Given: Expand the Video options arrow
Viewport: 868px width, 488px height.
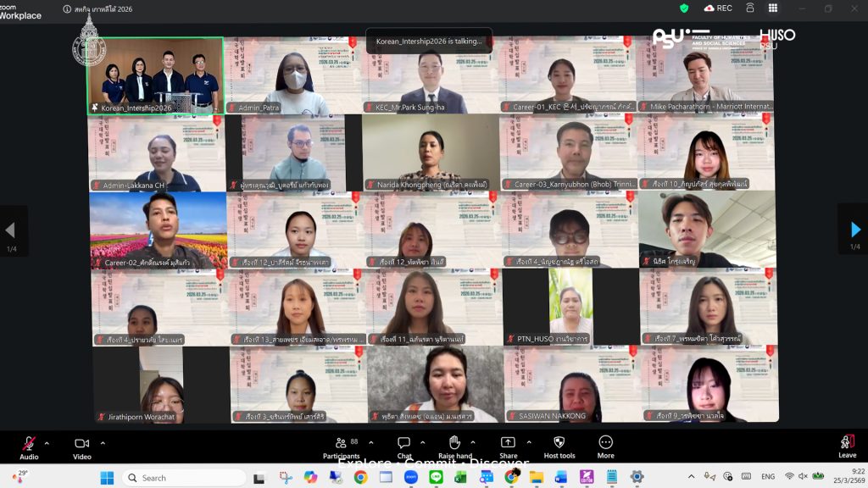Looking at the screenshot, I should (103, 442).
